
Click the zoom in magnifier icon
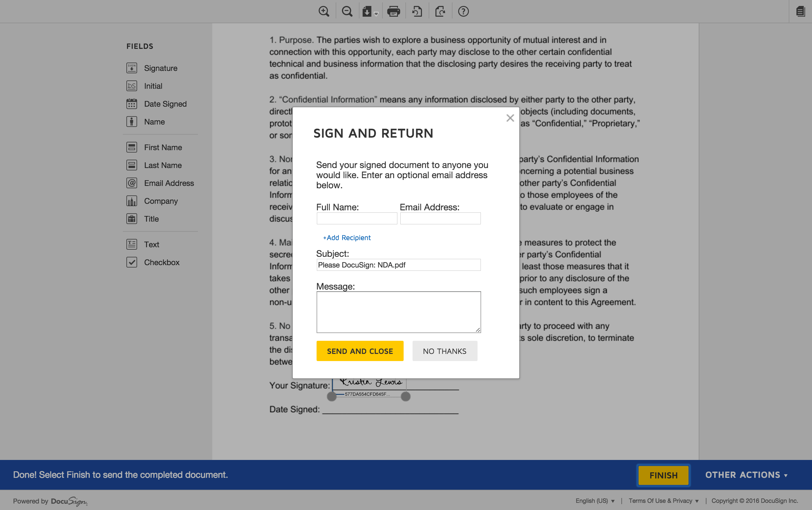pyautogui.click(x=324, y=11)
